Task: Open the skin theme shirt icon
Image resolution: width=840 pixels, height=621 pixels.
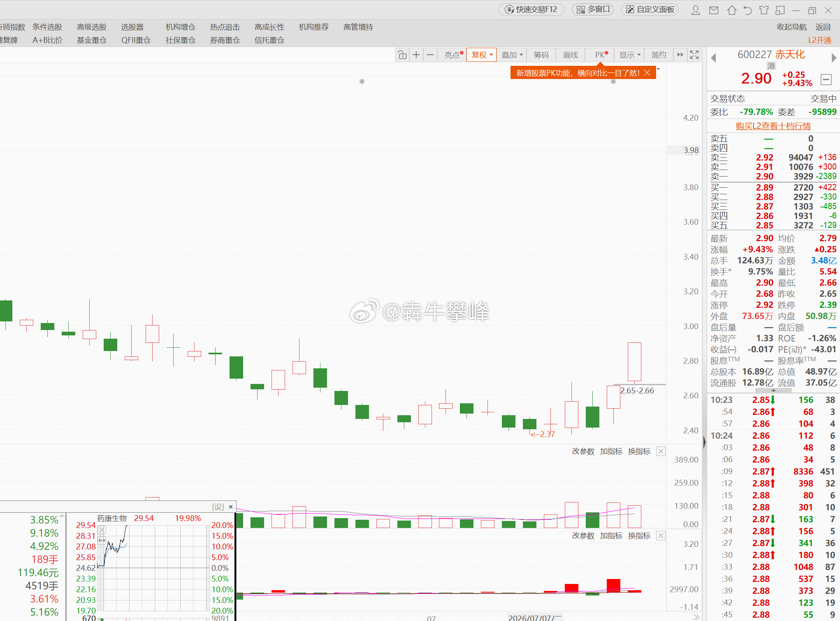Action: [764, 10]
